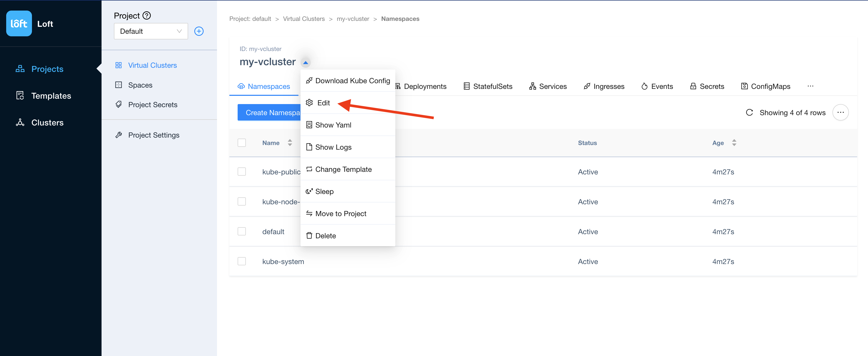
Task: Refresh the namespaces table
Action: 749,113
